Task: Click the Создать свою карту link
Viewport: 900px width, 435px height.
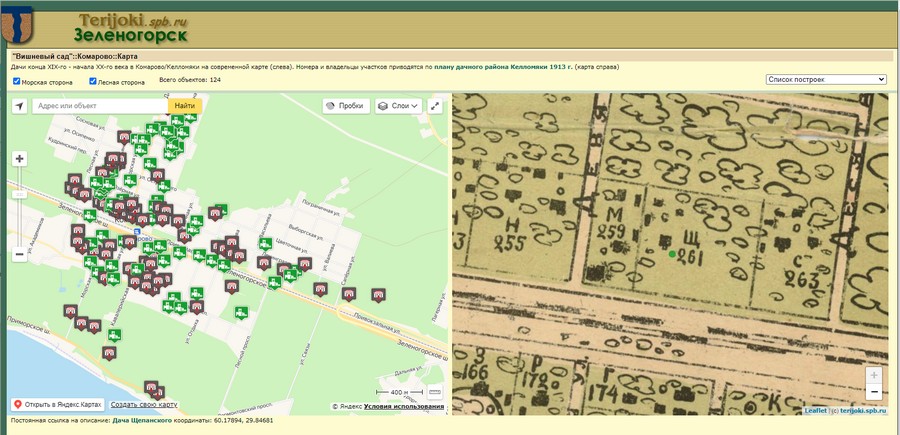Action: tap(144, 404)
